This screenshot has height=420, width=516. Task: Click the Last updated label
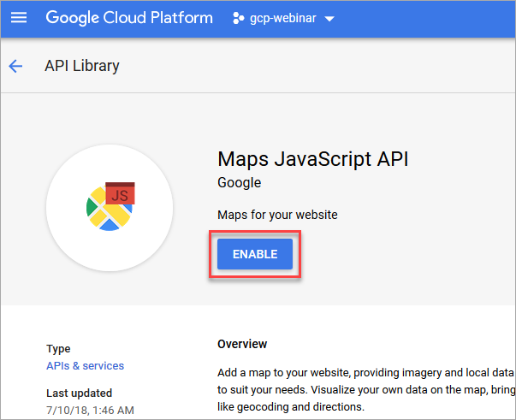pyautogui.click(x=80, y=393)
